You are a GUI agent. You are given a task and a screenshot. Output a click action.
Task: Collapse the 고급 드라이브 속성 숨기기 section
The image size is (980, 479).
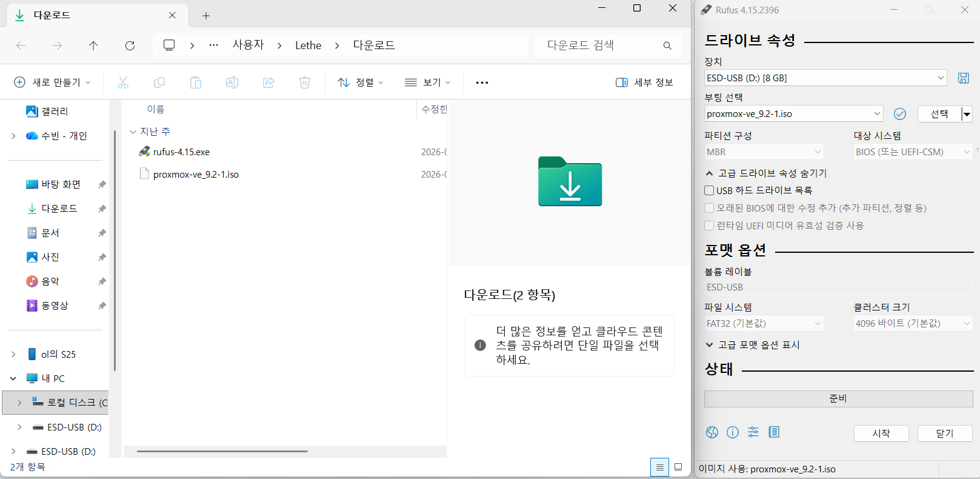click(766, 173)
